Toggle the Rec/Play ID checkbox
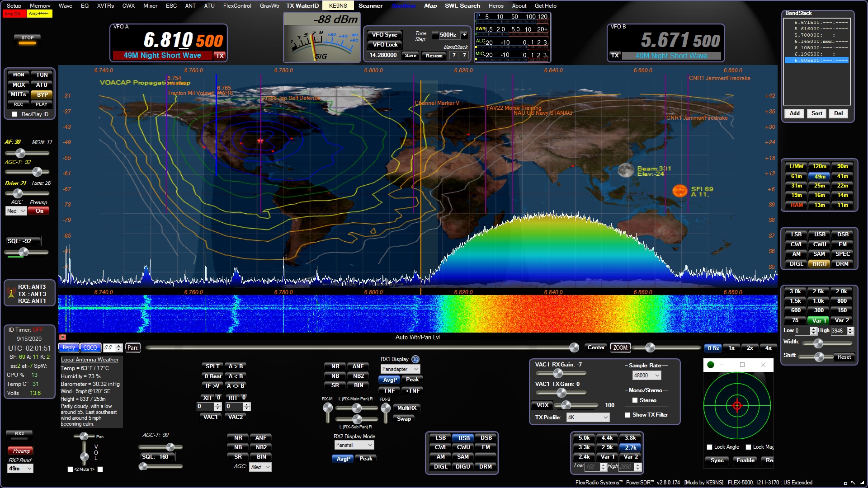868x488 pixels. coord(15,114)
